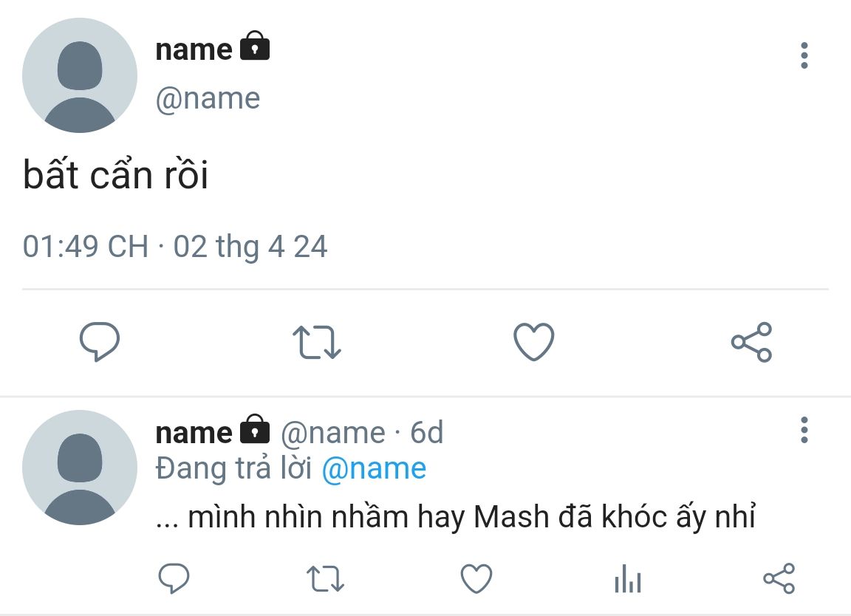
Task: Click the main tweet text "bất cẩn rồi"
Action: (116, 177)
